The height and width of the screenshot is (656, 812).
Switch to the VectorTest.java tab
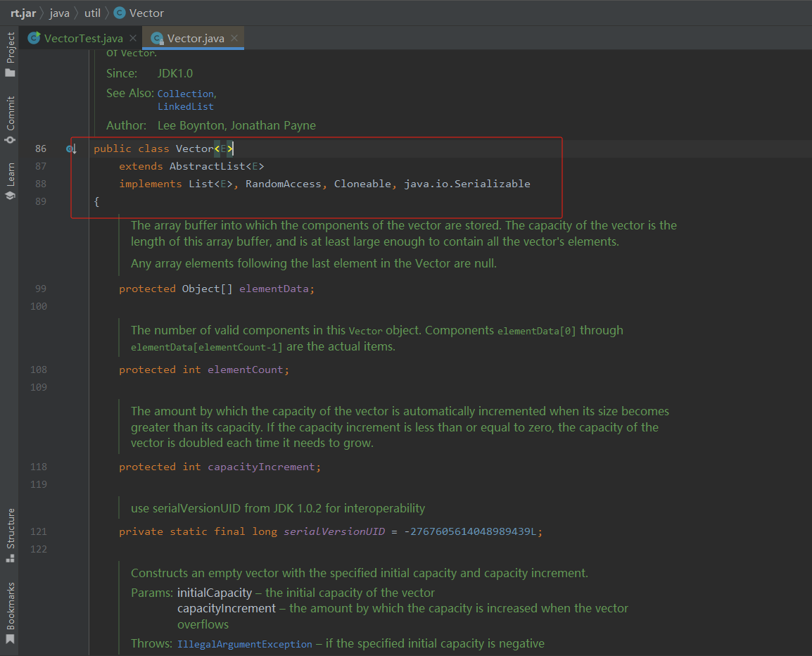pyautogui.click(x=83, y=38)
